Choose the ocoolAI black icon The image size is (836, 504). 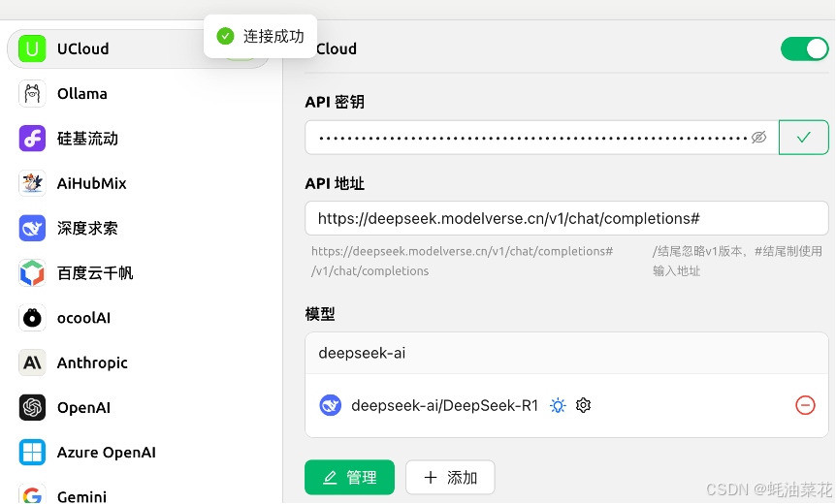32,318
